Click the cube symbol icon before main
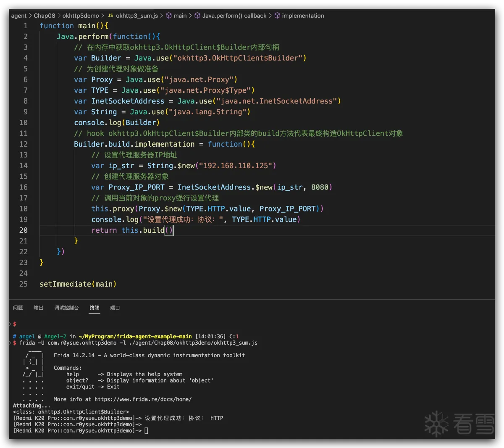 point(168,16)
